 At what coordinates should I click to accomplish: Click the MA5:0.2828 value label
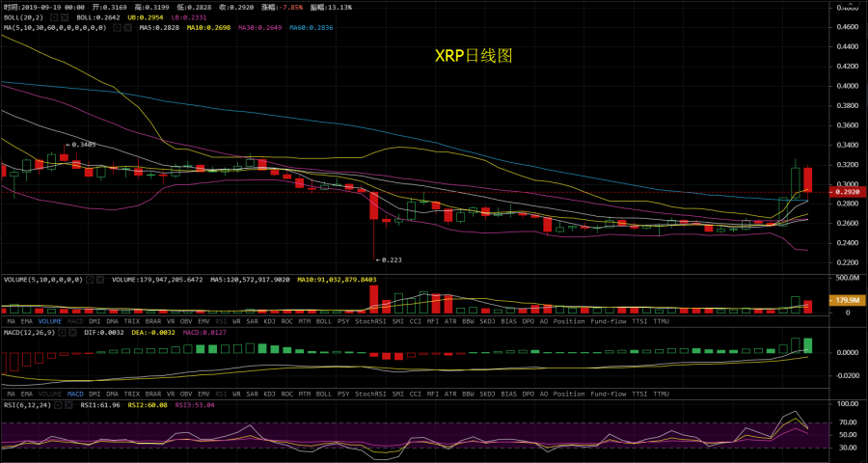(159, 27)
